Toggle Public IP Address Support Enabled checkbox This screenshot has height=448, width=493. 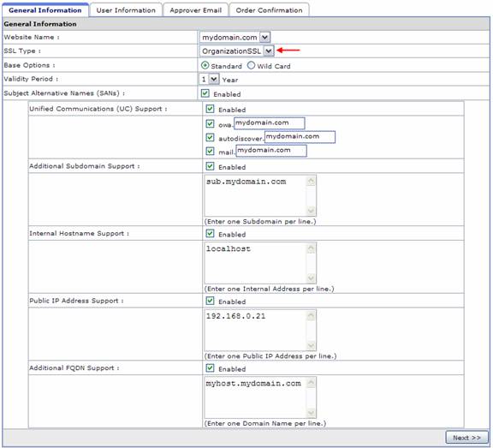210,301
